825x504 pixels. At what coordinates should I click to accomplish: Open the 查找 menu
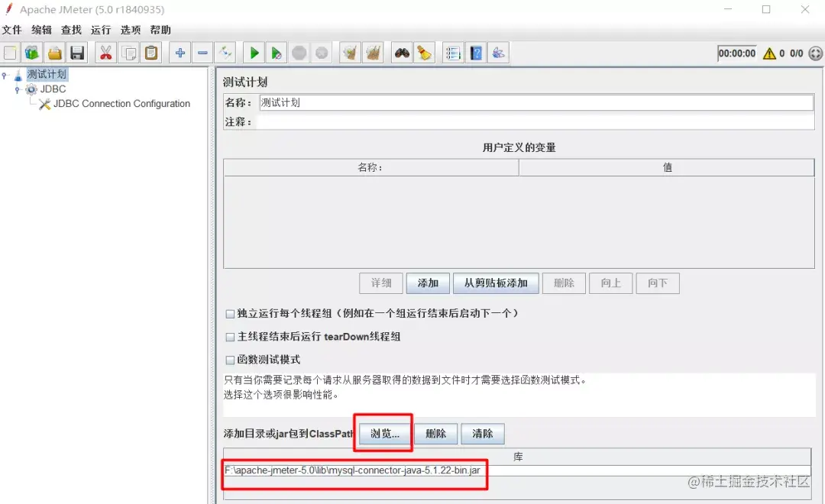(71, 30)
